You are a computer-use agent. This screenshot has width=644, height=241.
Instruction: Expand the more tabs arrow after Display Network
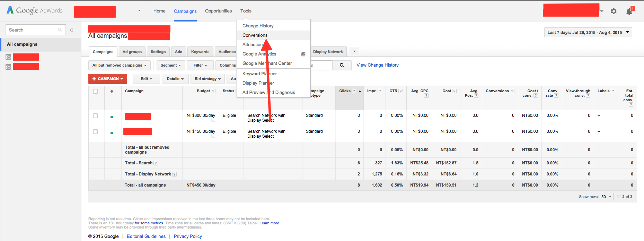pyautogui.click(x=354, y=51)
